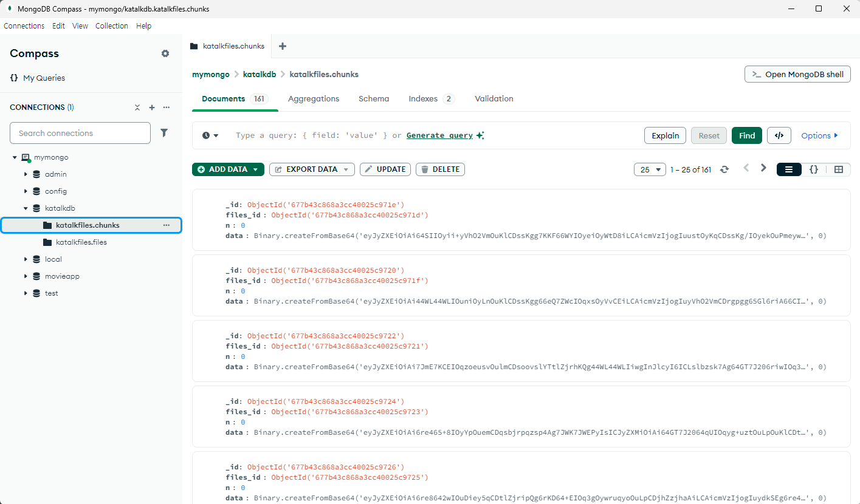Image resolution: width=860 pixels, height=504 pixels.
Task: Open a new tab with plus icon
Action: coord(282,46)
